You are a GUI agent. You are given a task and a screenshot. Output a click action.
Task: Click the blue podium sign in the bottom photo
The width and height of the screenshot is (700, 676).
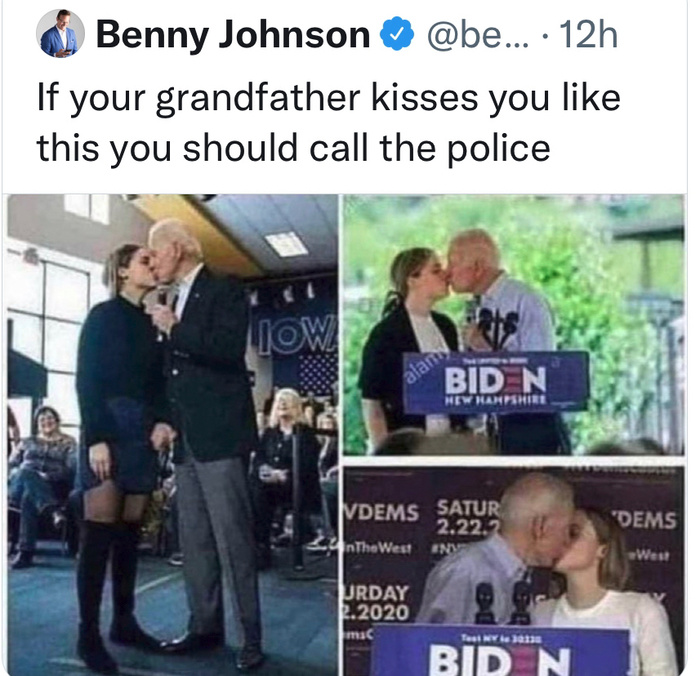pyautogui.click(x=501, y=651)
